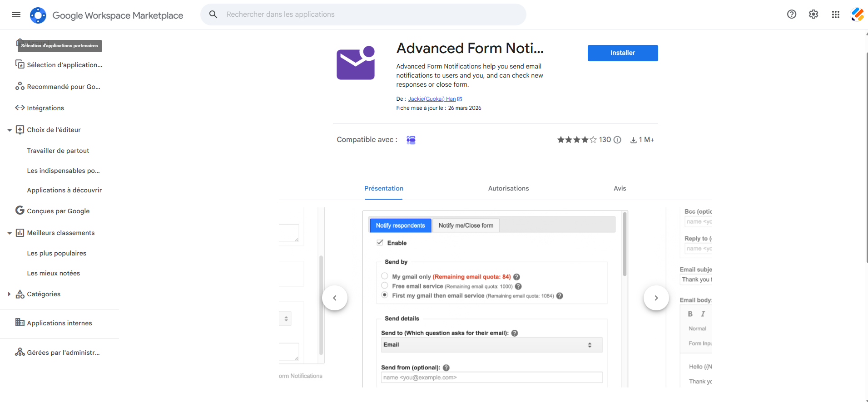Switch to the Avis tab

[620, 188]
